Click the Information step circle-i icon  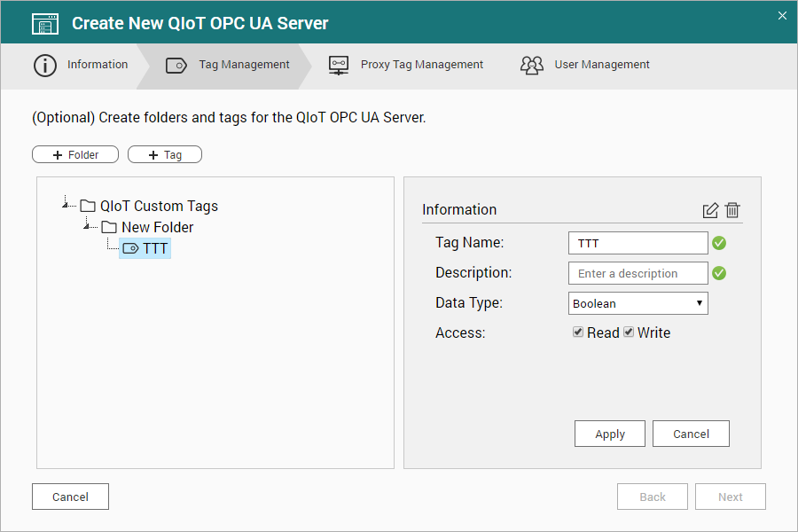click(45, 66)
